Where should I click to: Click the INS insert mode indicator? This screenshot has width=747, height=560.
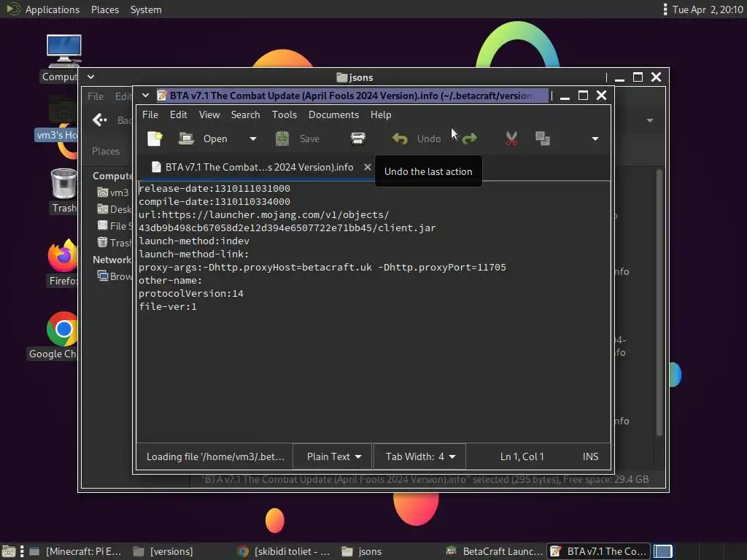(590, 456)
